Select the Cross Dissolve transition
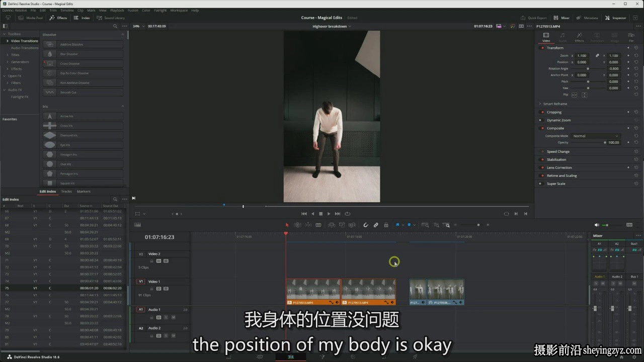 click(83, 63)
